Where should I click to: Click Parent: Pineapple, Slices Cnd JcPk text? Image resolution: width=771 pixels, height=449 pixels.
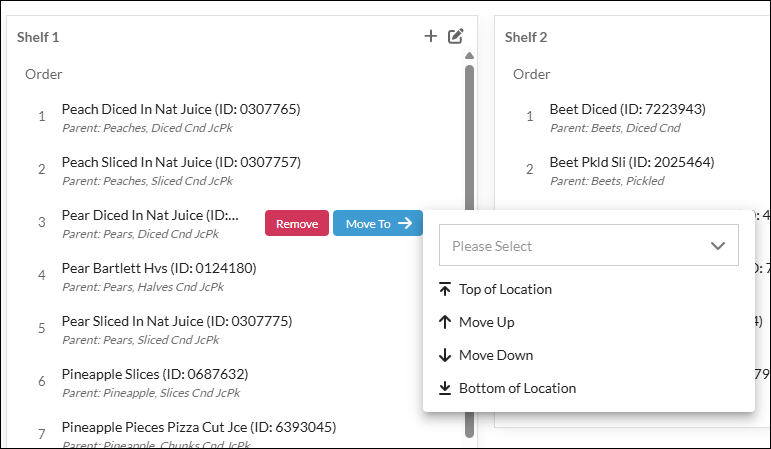[x=151, y=393]
